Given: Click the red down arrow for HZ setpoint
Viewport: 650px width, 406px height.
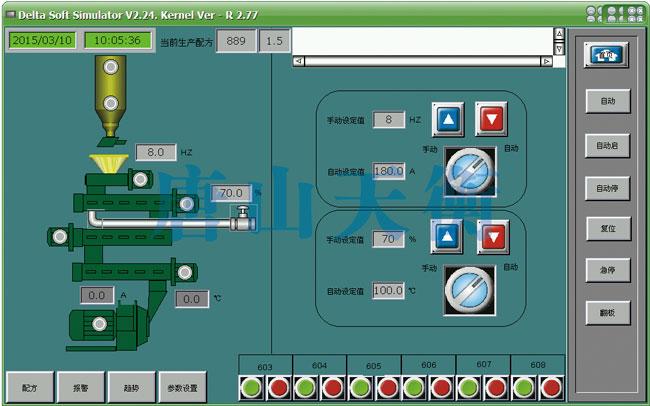Looking at the screenshot, I should click(491, 120).
